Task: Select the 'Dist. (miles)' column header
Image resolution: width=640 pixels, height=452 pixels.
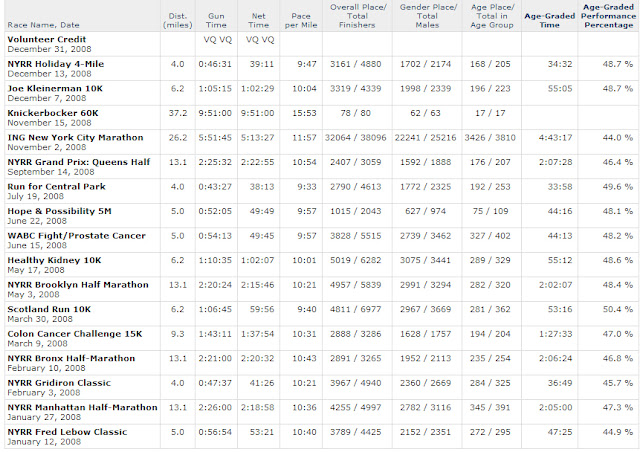Action: tap(178, 20)
